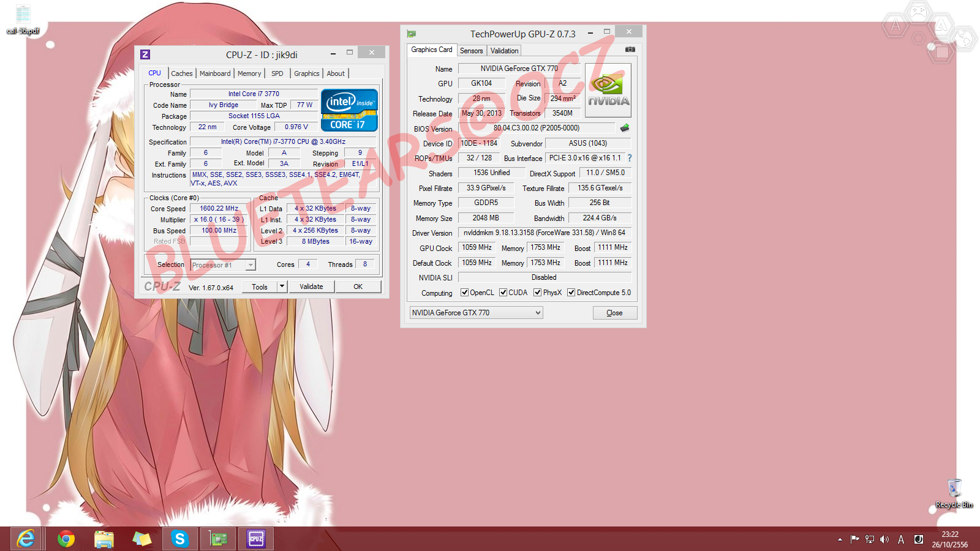
Task: Click the input method J icon in the tray
Action: [x=918, y=539]
